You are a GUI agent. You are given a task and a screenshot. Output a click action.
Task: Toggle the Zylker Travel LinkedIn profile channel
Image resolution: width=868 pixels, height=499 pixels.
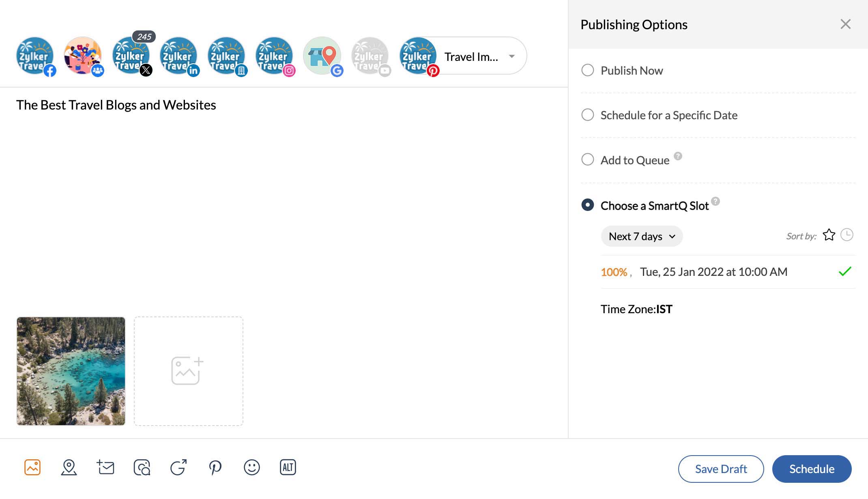point(179,56)
